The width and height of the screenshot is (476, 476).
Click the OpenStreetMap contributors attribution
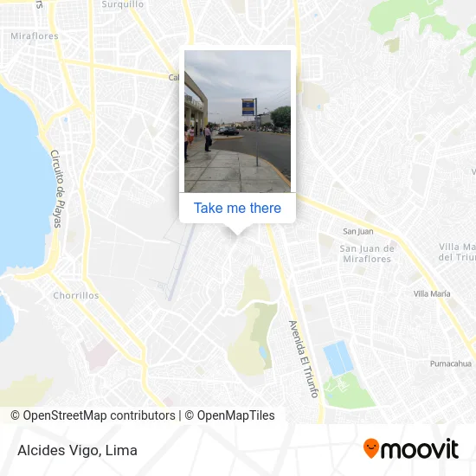click(93, 415)
